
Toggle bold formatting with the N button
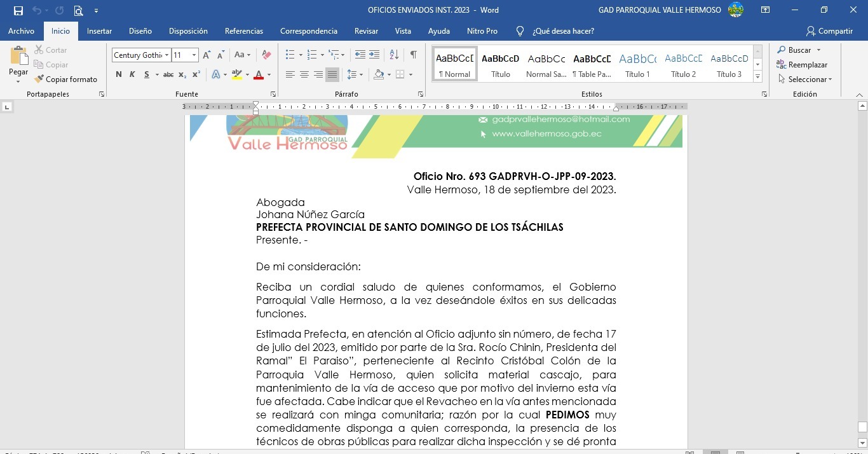pyautogui.click(x=119, y=74)
